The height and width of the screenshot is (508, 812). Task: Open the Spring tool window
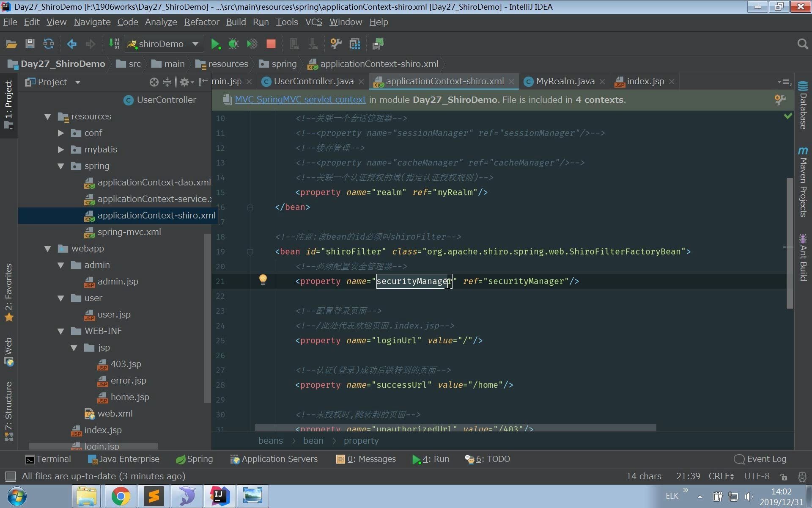(194, 459)
